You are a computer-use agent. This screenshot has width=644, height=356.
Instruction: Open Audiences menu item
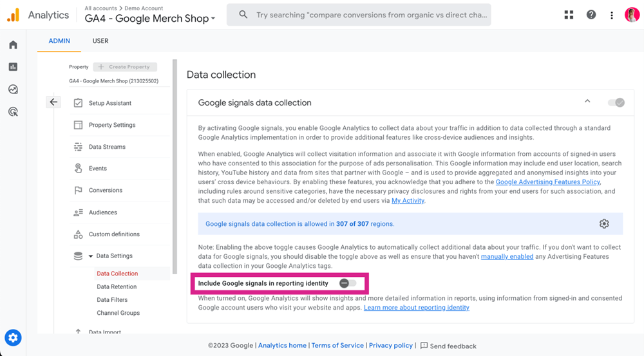pyautogui.click(x=103, y=212)
